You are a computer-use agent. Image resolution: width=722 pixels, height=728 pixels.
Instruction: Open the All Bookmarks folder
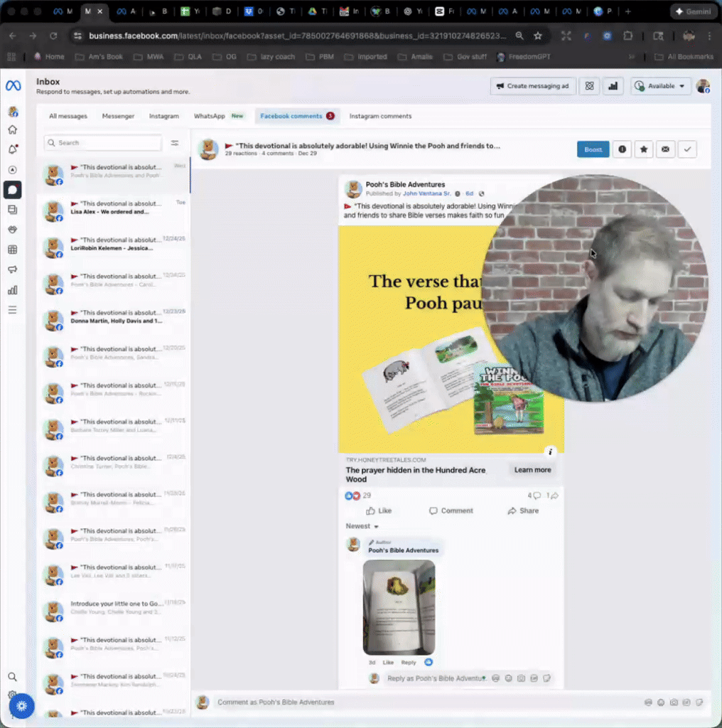684,57
